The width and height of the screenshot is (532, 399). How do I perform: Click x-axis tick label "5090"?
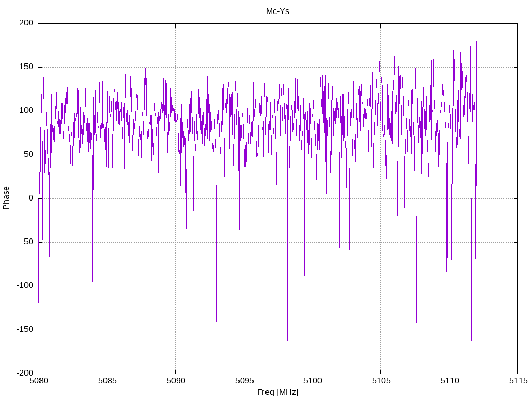tap(176, 381)
